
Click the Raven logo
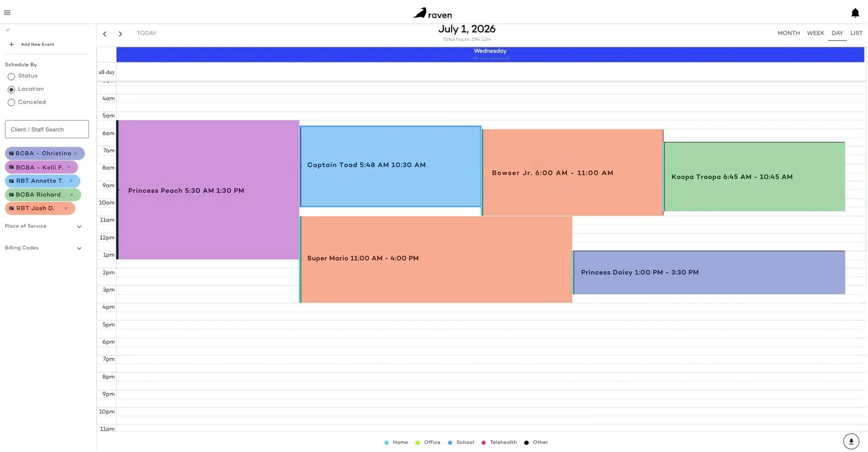433,13
